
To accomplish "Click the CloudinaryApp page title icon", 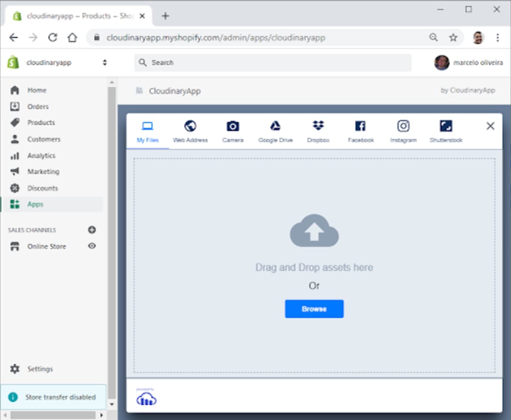I will (x=140, y=90).
